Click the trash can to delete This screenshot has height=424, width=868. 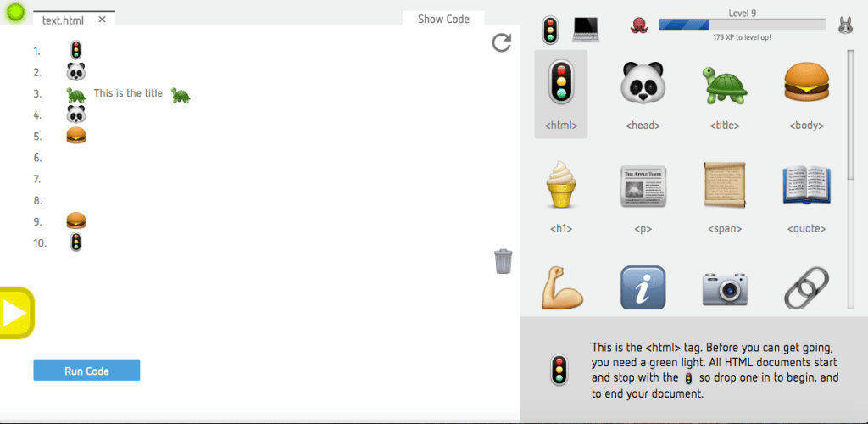[504, 261]
